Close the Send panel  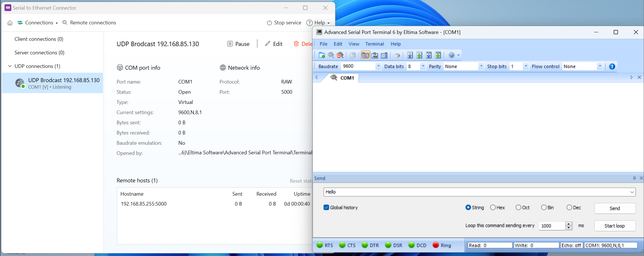click(x=641, y=178)
